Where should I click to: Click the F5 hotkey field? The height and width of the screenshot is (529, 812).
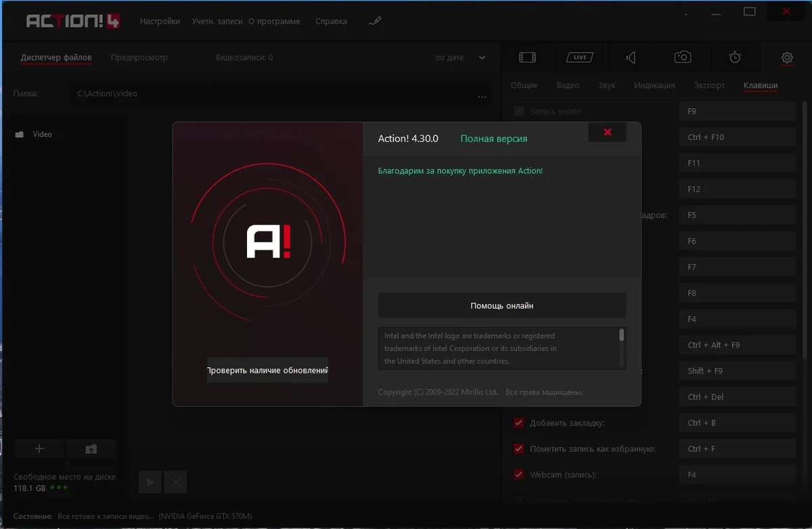738,215
